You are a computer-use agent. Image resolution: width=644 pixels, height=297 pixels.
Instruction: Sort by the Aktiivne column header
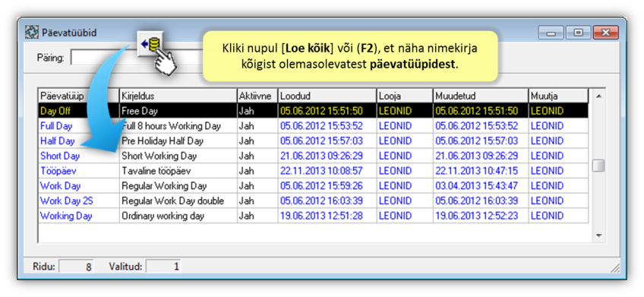click(x=257, y=96)
